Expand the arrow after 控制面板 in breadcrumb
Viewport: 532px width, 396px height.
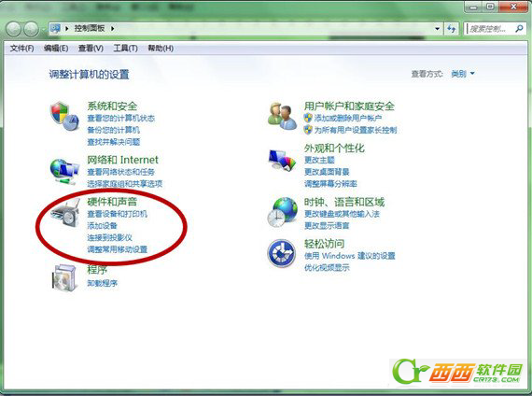click(112, 29)
